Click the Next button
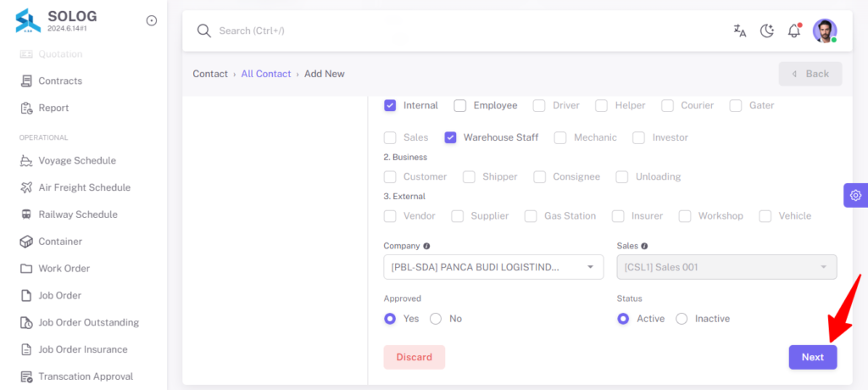Viewport: 868px width, 390px height. 813,357
